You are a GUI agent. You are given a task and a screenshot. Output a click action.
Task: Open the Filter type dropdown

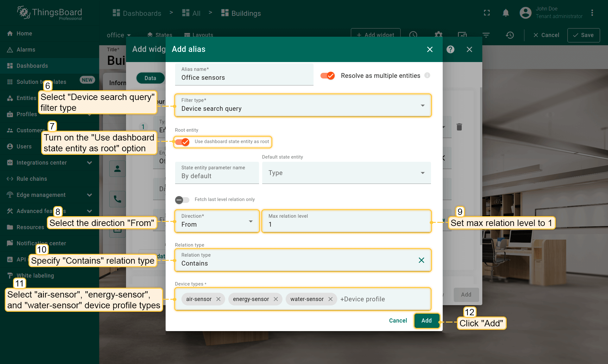[x=302, y=105]
